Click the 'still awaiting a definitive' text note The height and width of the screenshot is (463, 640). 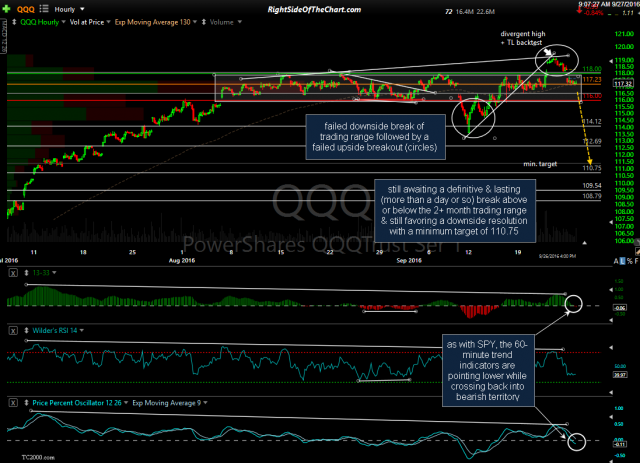tap(455, 210)
